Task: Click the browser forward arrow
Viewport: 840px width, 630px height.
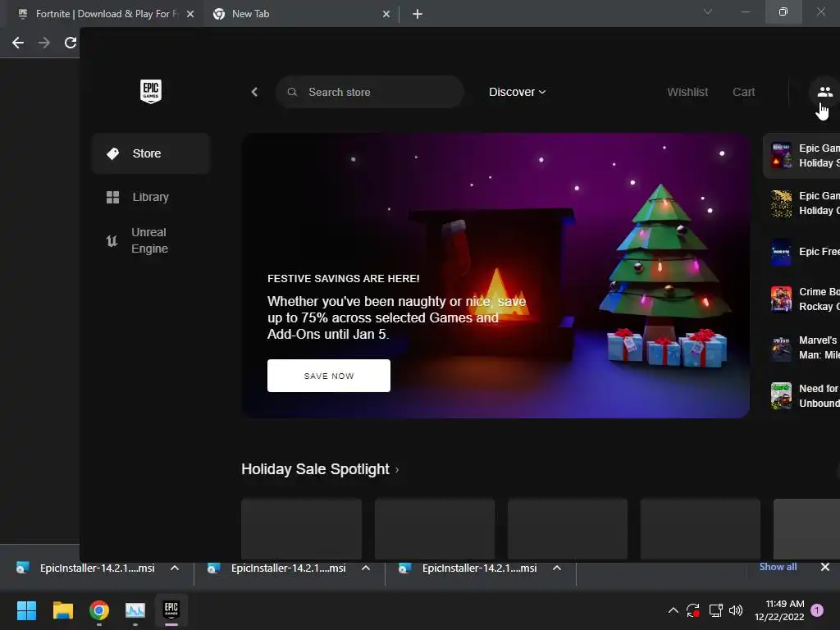Action: tap(44, 43)
